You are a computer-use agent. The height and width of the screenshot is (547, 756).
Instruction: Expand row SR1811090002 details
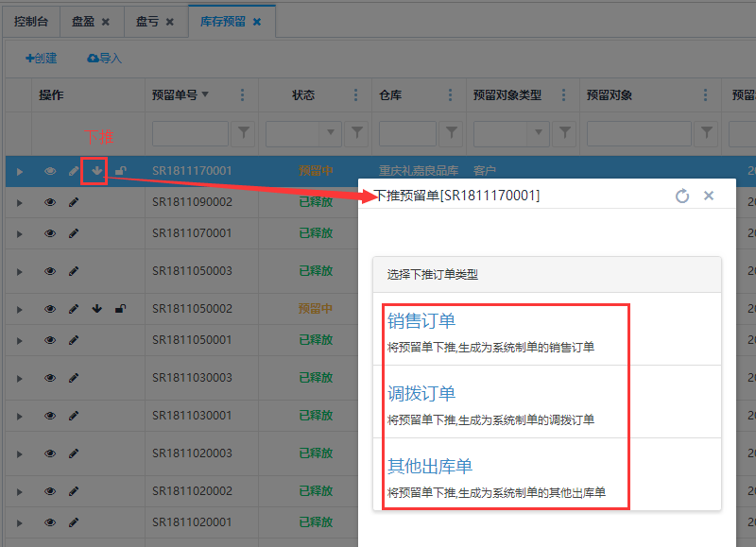[19, 202]
